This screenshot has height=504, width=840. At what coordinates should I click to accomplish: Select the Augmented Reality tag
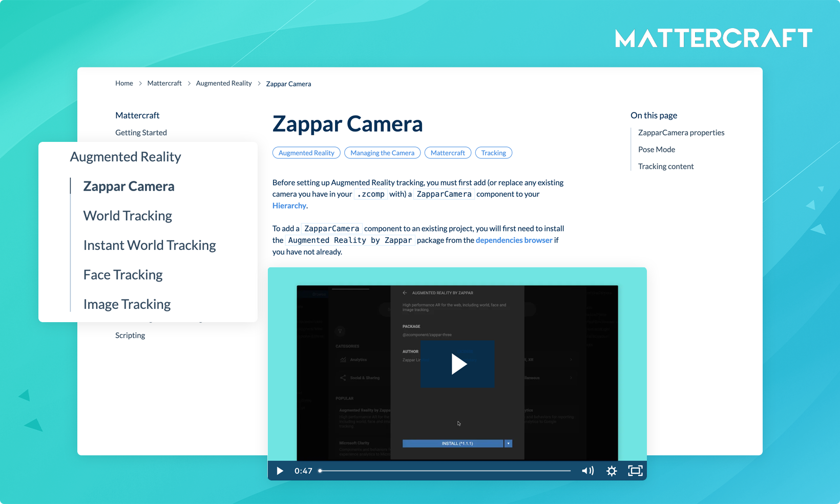point(306,153)
